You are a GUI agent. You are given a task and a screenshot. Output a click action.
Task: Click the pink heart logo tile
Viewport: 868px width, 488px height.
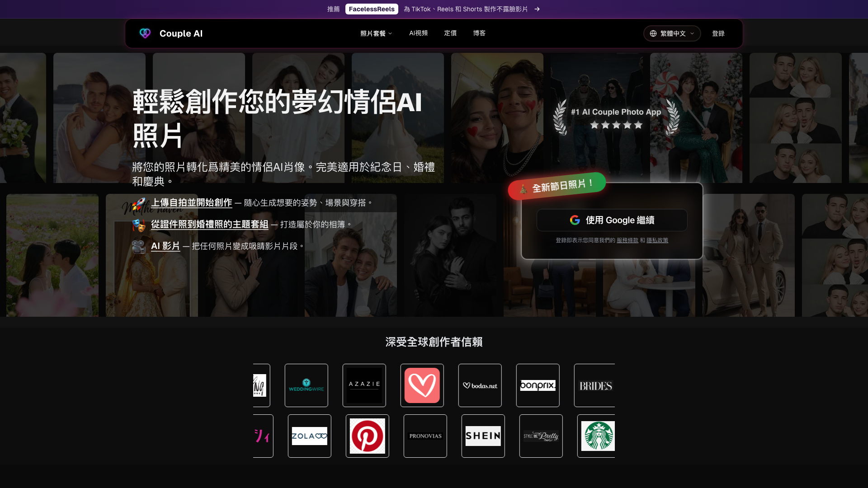[x=422, y=385]
